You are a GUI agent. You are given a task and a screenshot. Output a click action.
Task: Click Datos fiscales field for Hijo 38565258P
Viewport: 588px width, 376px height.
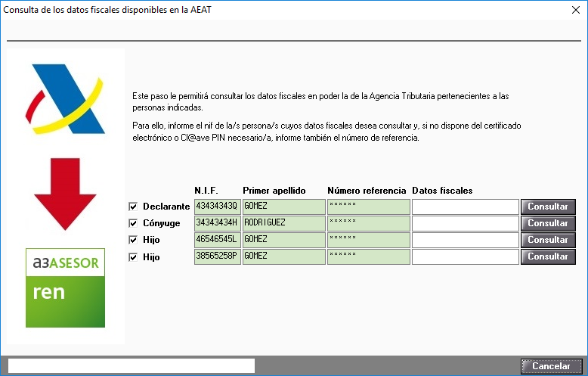pos(466,256)
